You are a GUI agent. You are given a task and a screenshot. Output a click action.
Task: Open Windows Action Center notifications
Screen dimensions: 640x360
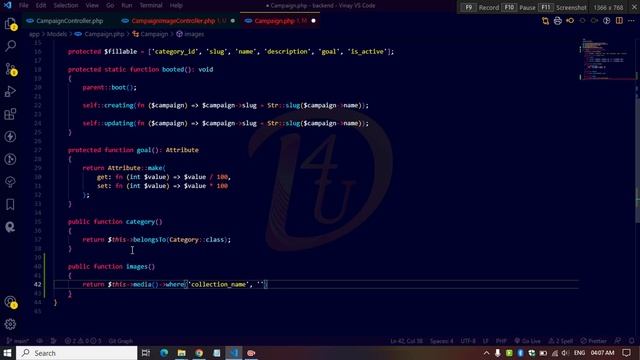(627, 353)
